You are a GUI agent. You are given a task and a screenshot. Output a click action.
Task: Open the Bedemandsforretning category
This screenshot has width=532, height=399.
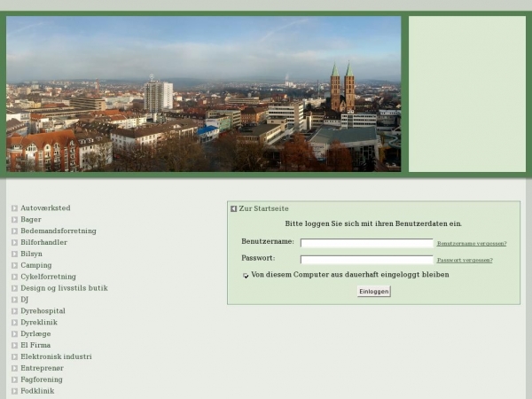(59, 231)
